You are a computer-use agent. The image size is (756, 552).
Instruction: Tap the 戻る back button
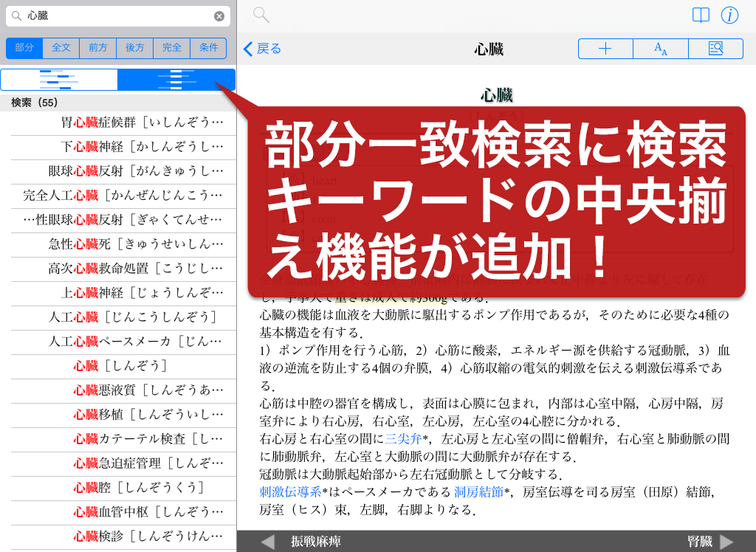(x=263, y=49)
